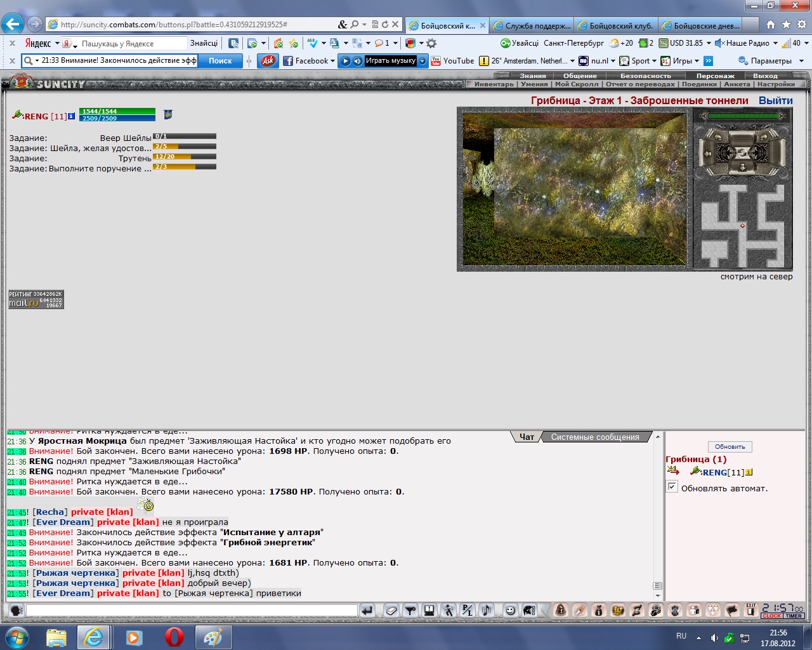Image resolution: width=812 pixels, height=650 pixels.
Task: Click the browser favorites star icon
Action: click(786, 25)
